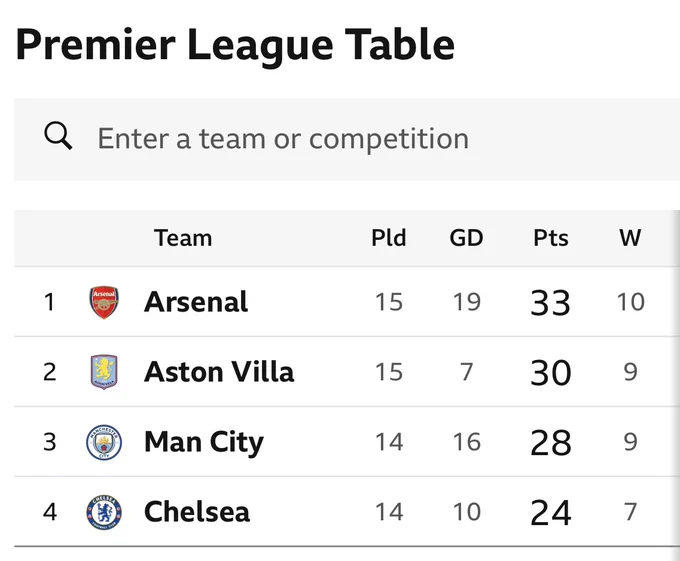Open the Chelsea team link
680x561 pixels.
[197, 512]
